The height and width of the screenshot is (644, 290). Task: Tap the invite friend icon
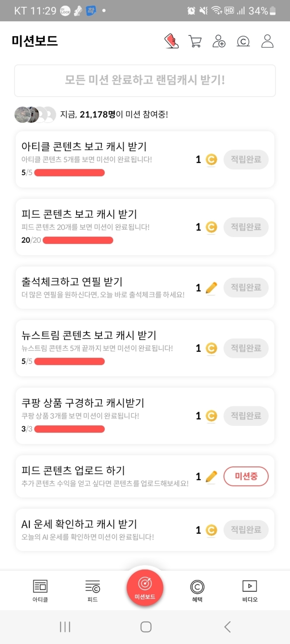coord(219,41)
